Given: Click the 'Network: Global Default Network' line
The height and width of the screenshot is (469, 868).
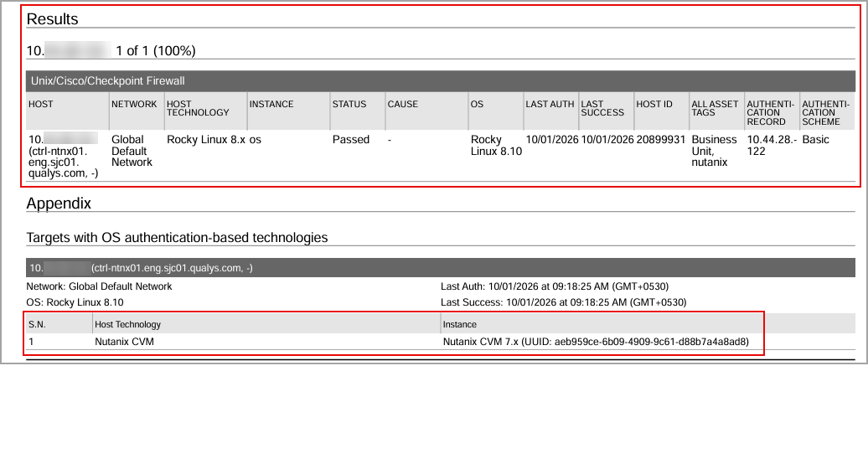Looking at the screenshot, I should click(x=99, y=286).
